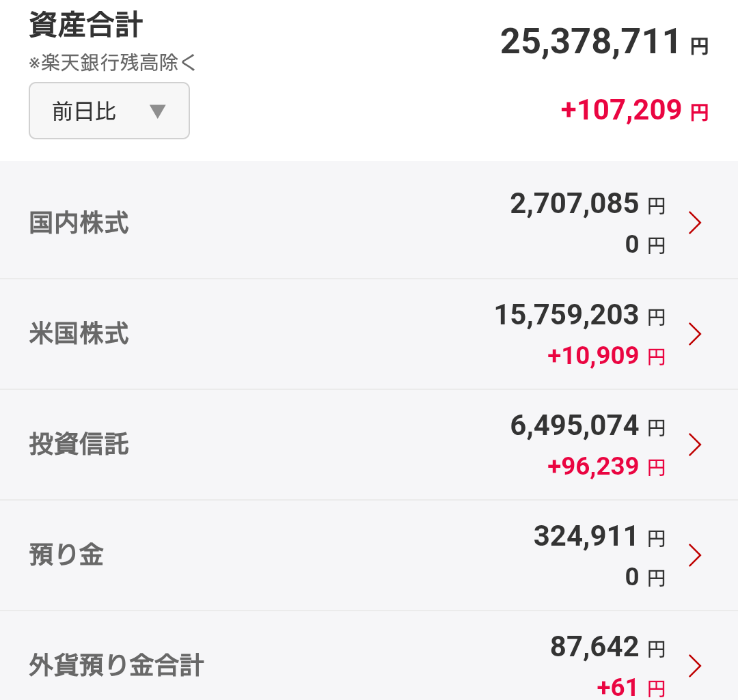This screenshot has height=700, width=738.
Task: Tap the 324,911 円 deposit amount
Action: [599, 536]
